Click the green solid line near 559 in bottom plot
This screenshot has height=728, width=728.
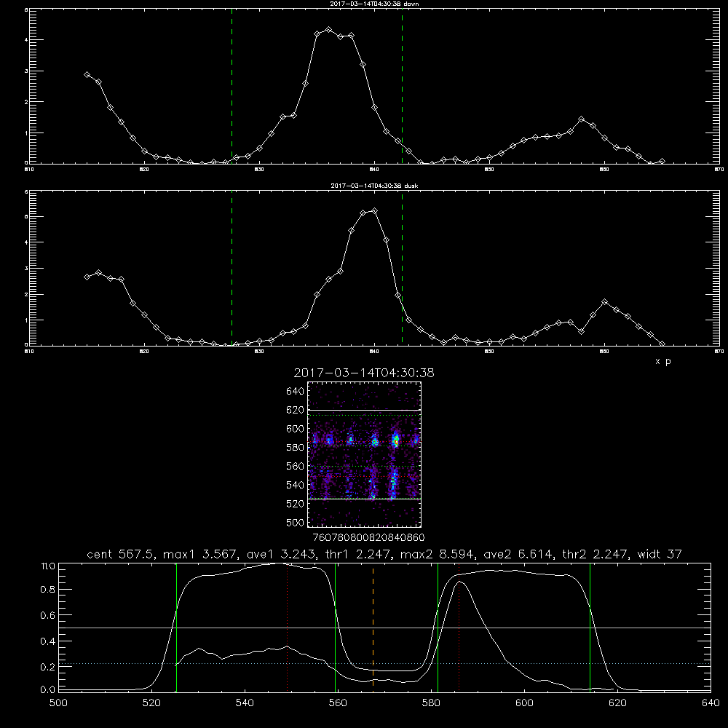point(335,628)
